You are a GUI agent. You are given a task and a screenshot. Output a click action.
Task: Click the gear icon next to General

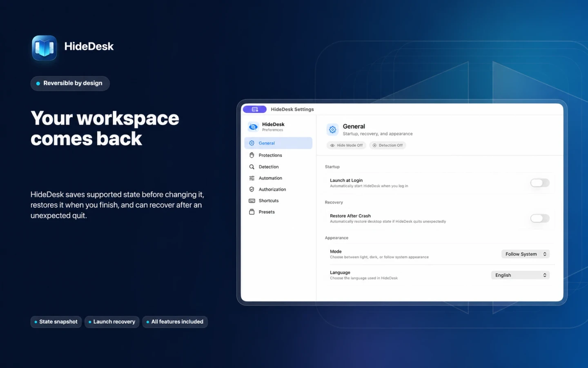252,143
